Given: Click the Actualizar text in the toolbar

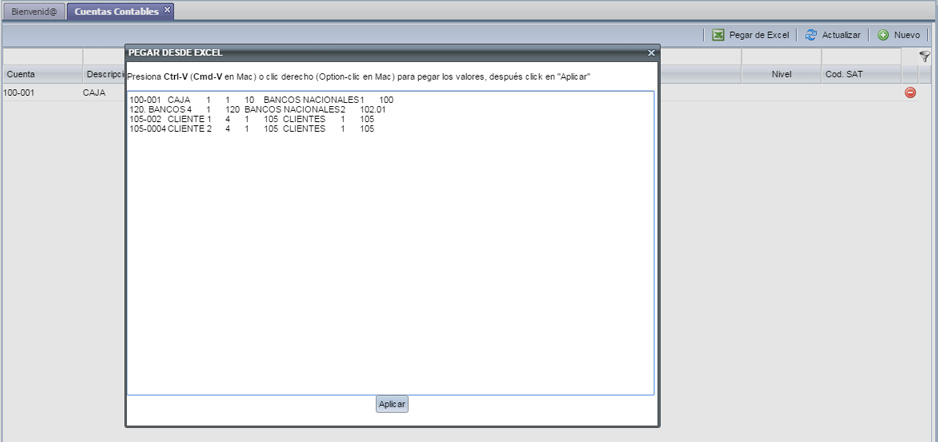Looking at the screenshot, I should 840,35.
